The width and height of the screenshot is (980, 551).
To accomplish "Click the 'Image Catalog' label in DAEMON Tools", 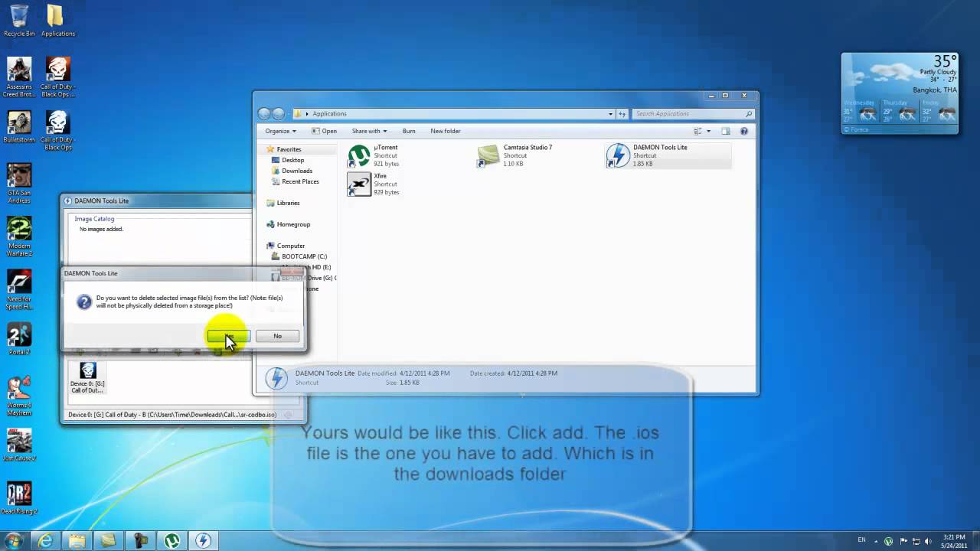I will 94,219.
